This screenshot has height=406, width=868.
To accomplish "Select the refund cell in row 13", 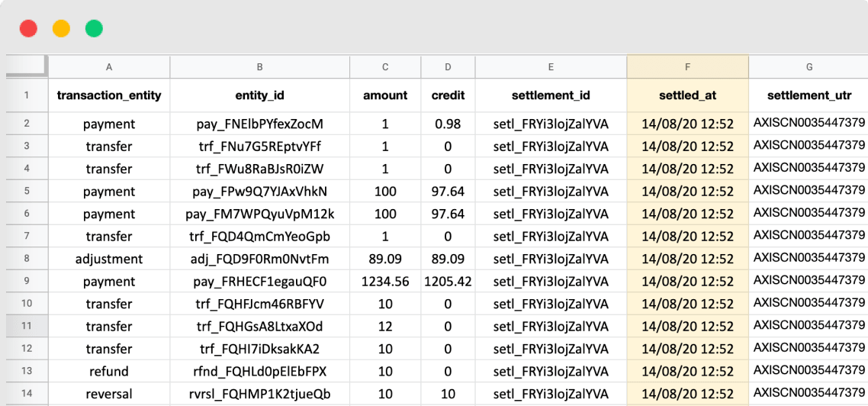I will click(109, 372).
